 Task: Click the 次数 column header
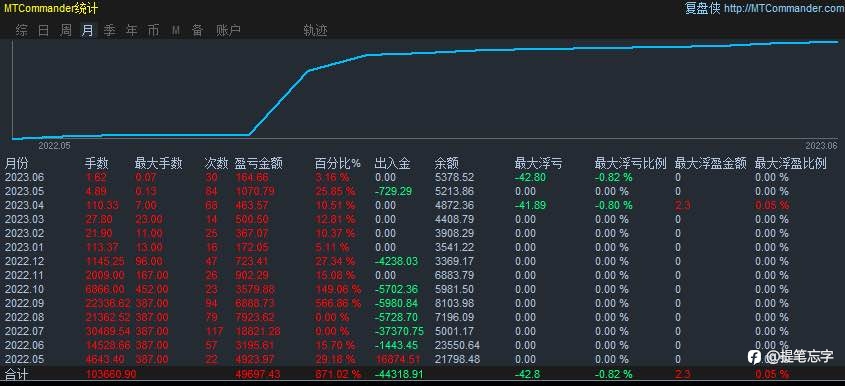(x=217, y=163)
